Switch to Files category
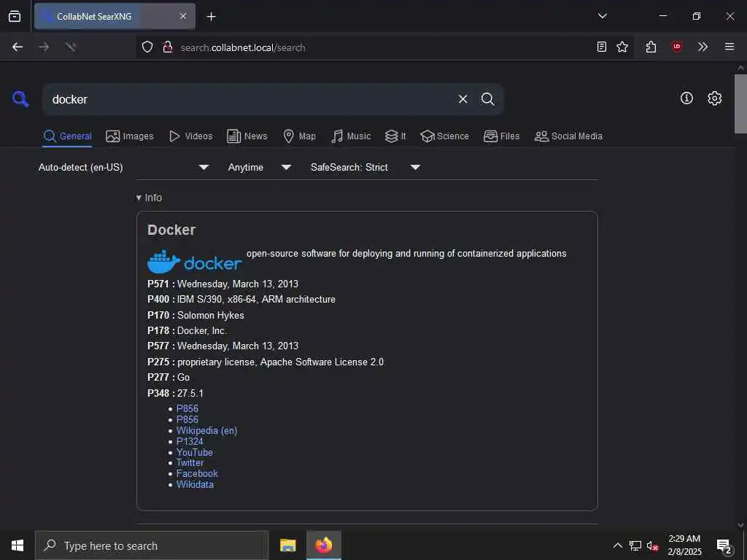Image resolution: width=747 pixels, height=560 pixels. 501,136
